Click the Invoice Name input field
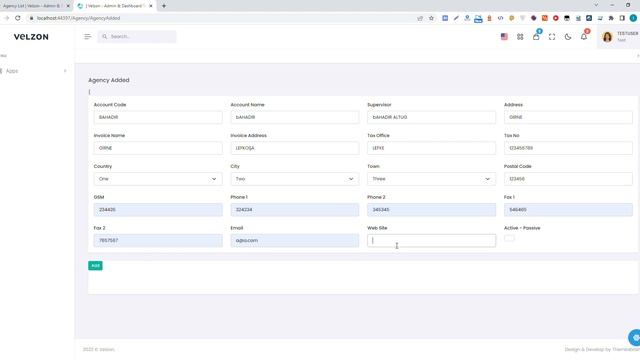 (x=158, y=148)
